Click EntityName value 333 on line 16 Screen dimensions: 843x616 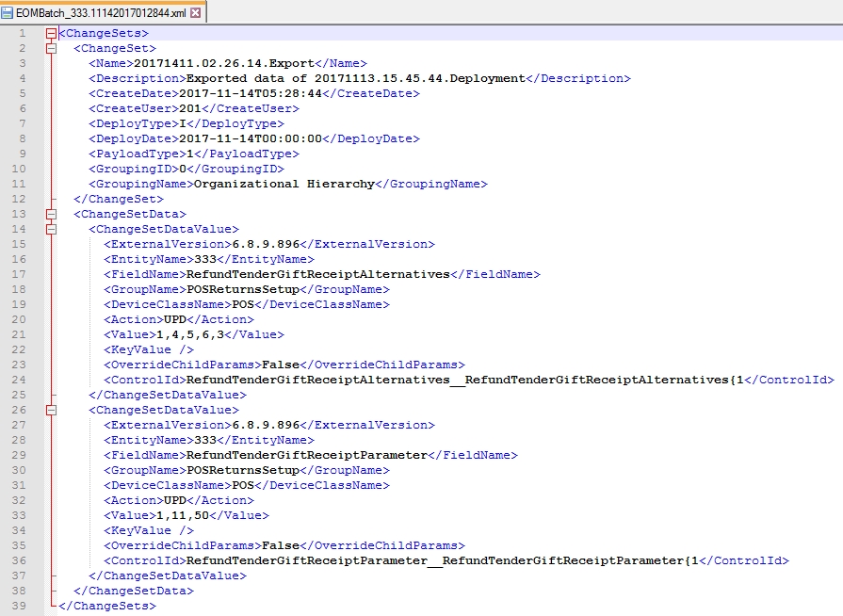204,259
